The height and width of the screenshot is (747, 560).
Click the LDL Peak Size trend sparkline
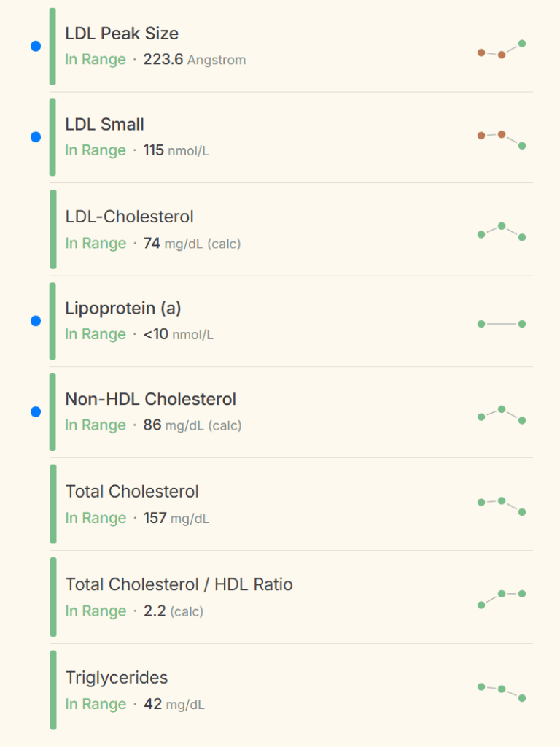[x=502, y=50]
